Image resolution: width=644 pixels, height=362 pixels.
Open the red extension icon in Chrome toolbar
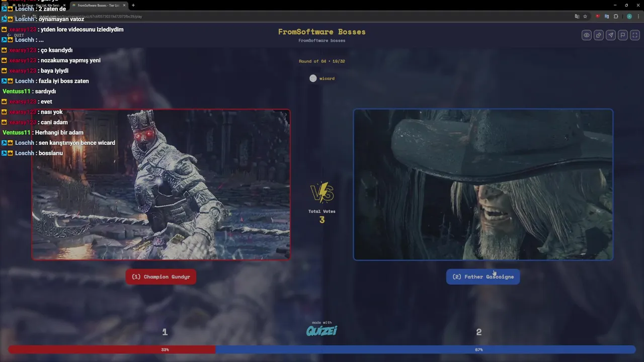coord(598,16)
